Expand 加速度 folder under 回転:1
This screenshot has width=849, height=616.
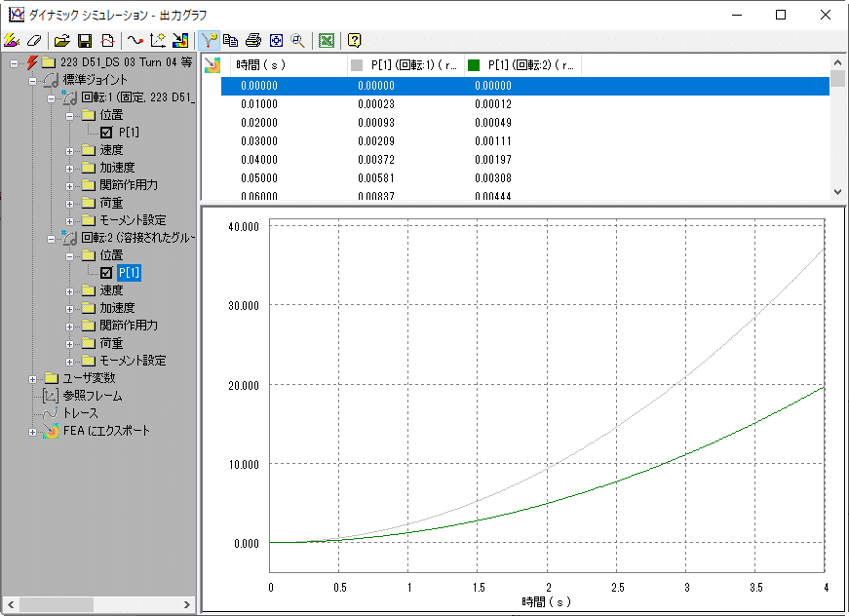69,169
